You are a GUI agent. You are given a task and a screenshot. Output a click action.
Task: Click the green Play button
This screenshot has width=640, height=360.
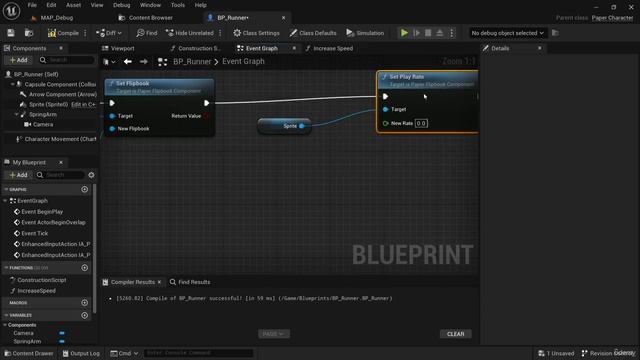coord(404,33)
